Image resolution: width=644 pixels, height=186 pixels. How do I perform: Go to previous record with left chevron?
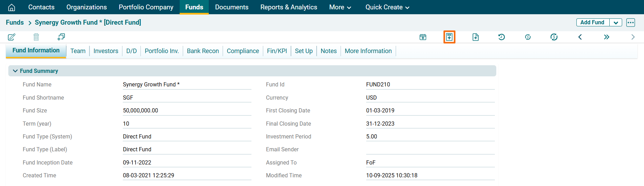(580, 37)
